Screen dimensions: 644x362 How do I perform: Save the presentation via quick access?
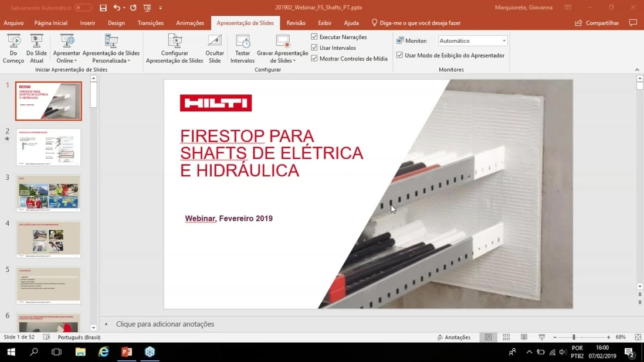[103, 8]
